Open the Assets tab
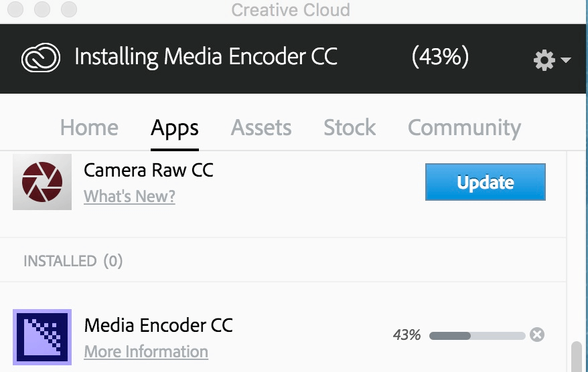 [x=261, y=127]
